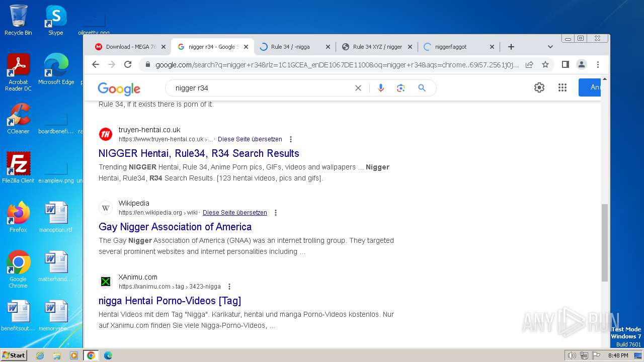
Task: Open Windows Media Player on taskbar
Action: coord(74,355)
